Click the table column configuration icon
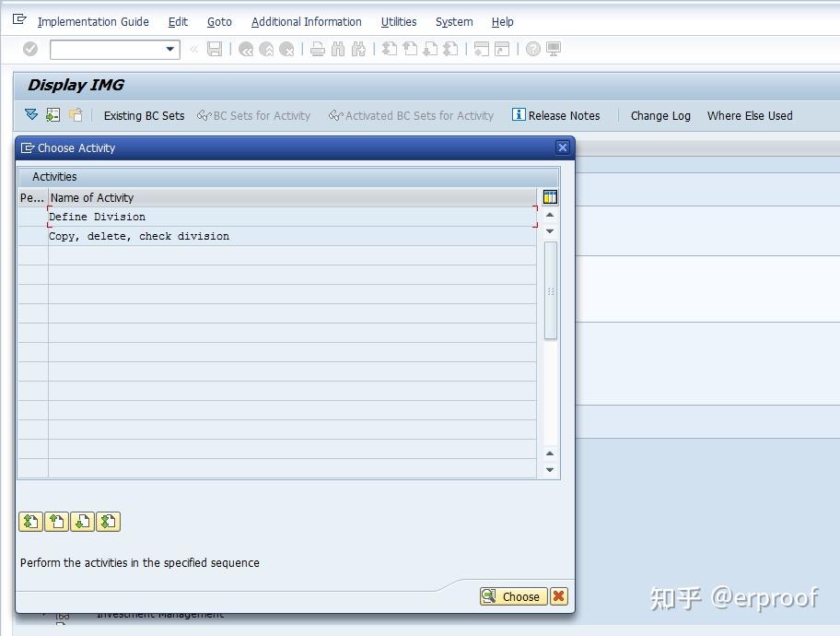Screen dimensions: 840x636 click(x=548, y=197)
